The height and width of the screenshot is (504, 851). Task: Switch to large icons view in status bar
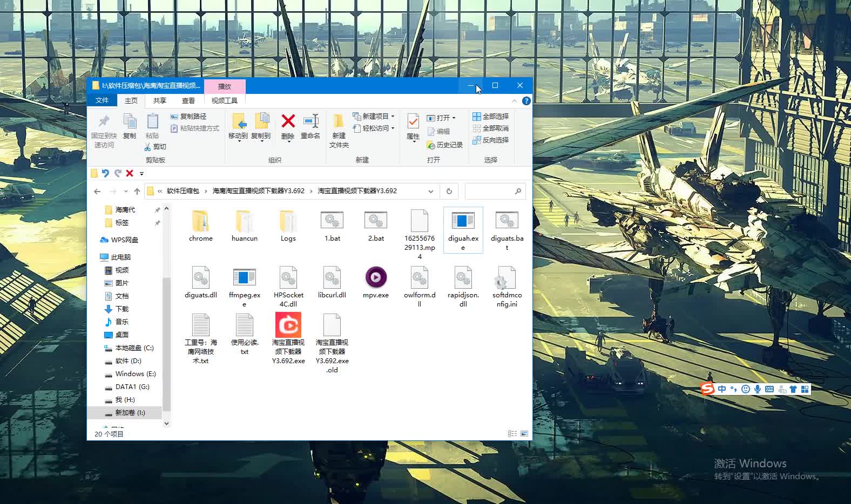(x=524, y=434)
